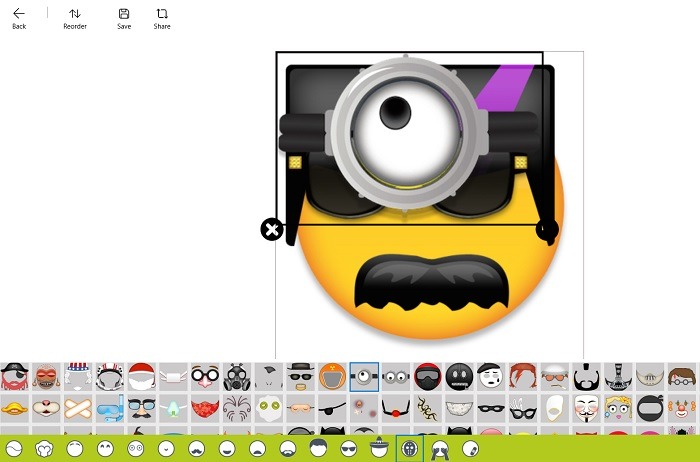This screenshot has width=700, height=462.
Task: Pick the black ninja hood thumbnail
Action: click(x=650, y=408)
